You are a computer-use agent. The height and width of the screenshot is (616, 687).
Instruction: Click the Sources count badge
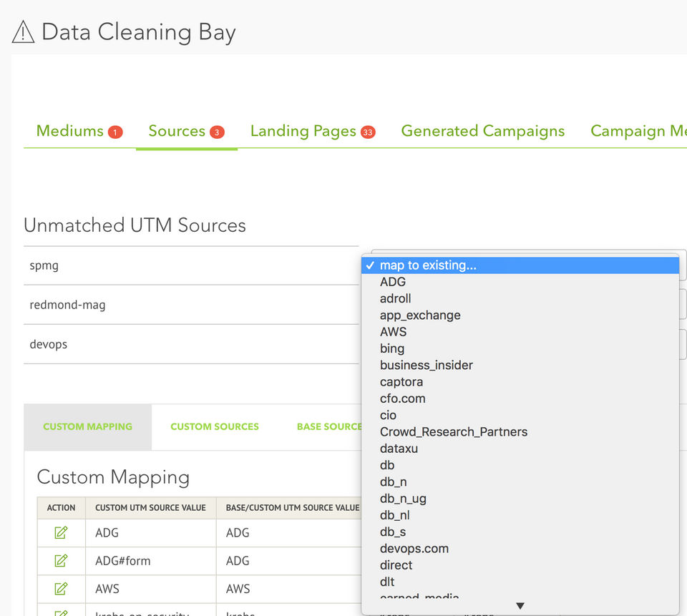[217, 132]
